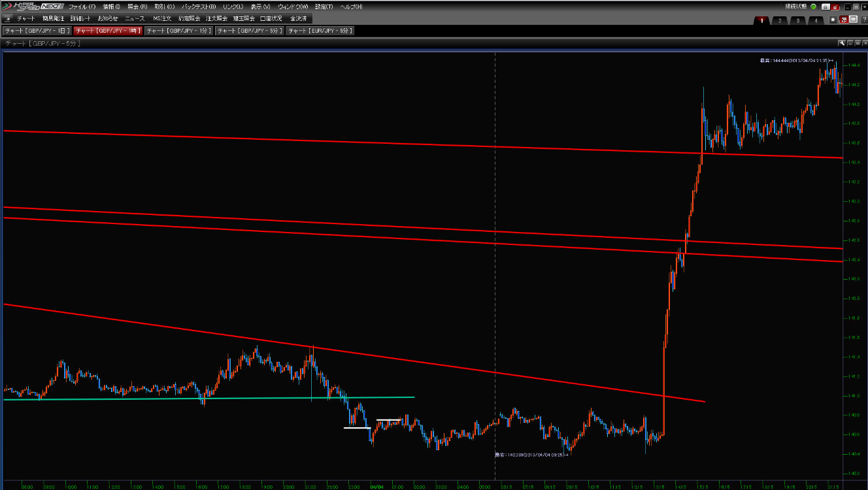Click the star favorites icon

pyautogui.click(x=833, y=20)
